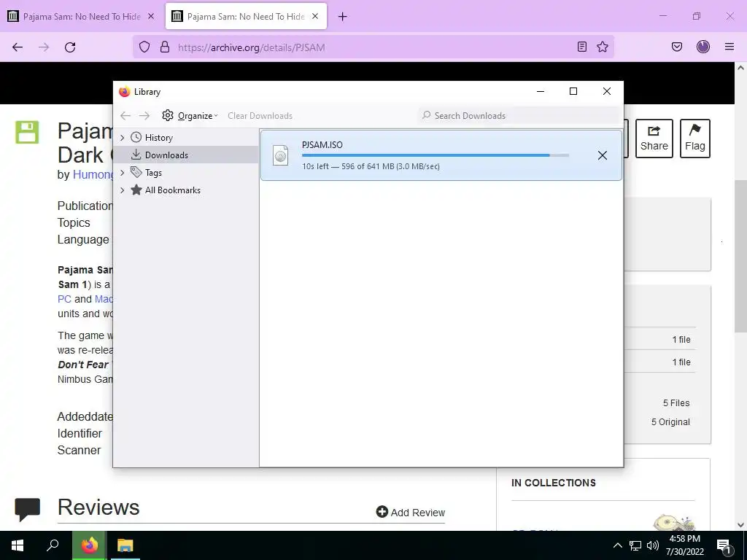Image resolution: width=747 pixels, height=560 pixels.
Task: Expand the History tree node
Action: pos(123,138)
